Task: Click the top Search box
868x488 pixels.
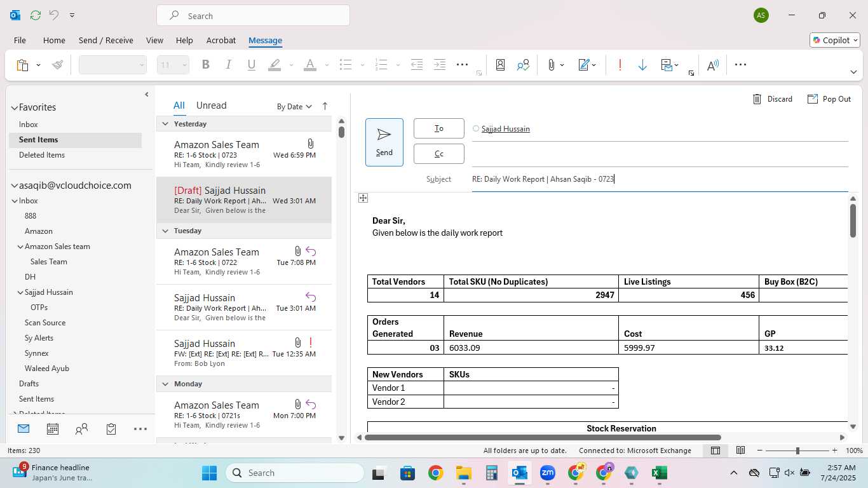Action: (x=253, y=16)
